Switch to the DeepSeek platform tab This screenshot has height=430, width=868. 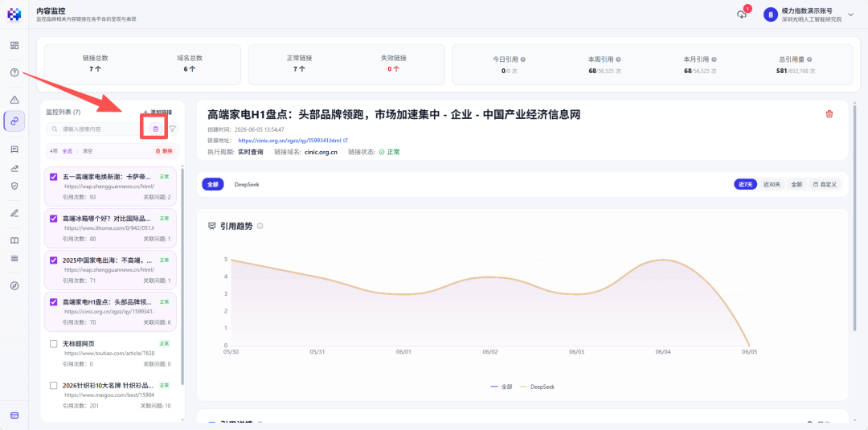[x=247, y=184]
